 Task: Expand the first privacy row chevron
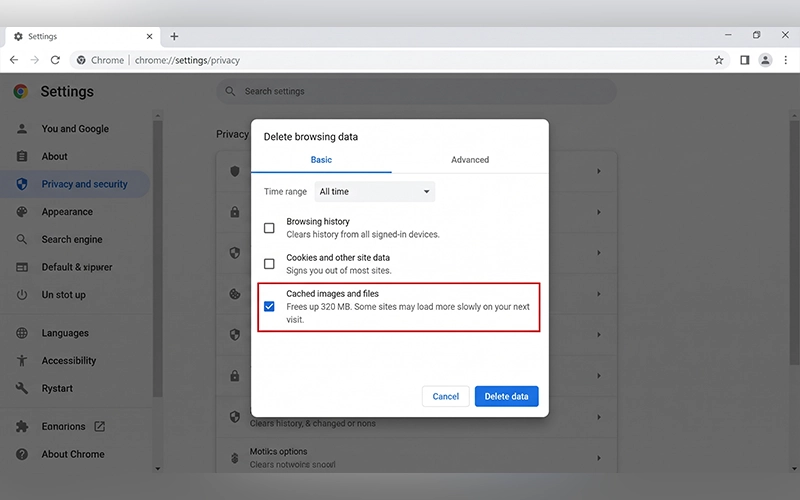click(598, 171)
